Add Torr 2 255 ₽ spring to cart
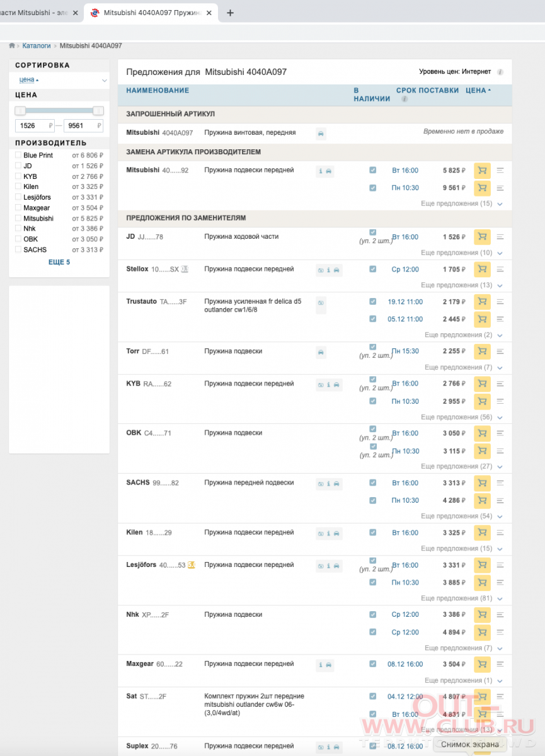Image resolution: width=545 pixels, height=756 pixels. pos(482,351)
